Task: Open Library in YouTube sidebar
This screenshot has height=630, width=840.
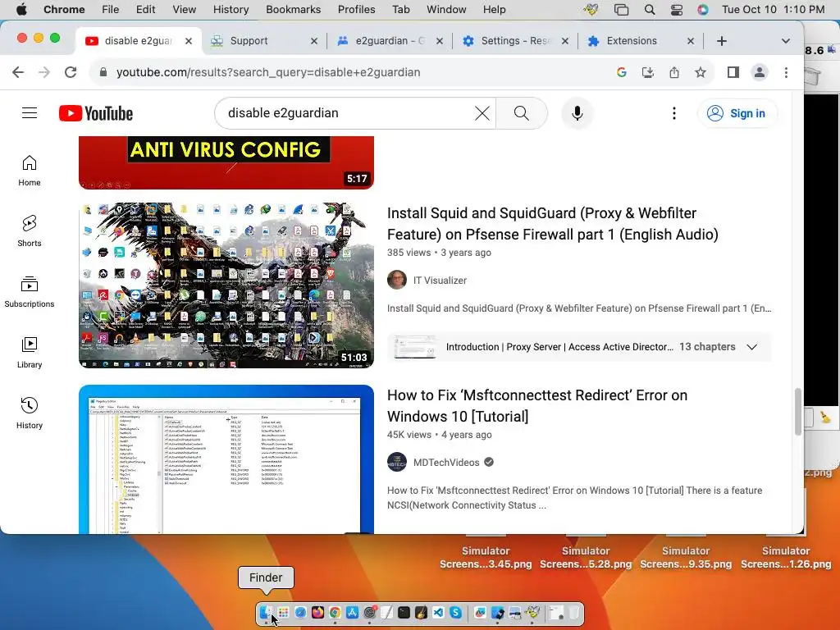Action: (x=30, y=353)
